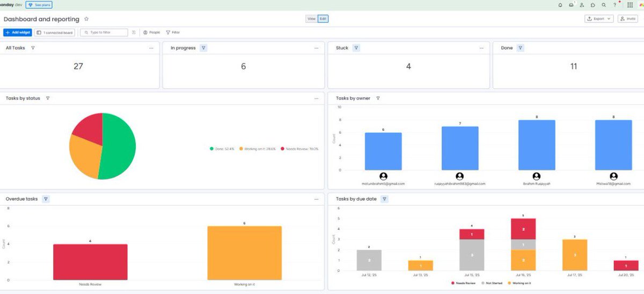
Task: Click the invite members icon in top bar
Action: pyautogui.click(x=582, y=5)
